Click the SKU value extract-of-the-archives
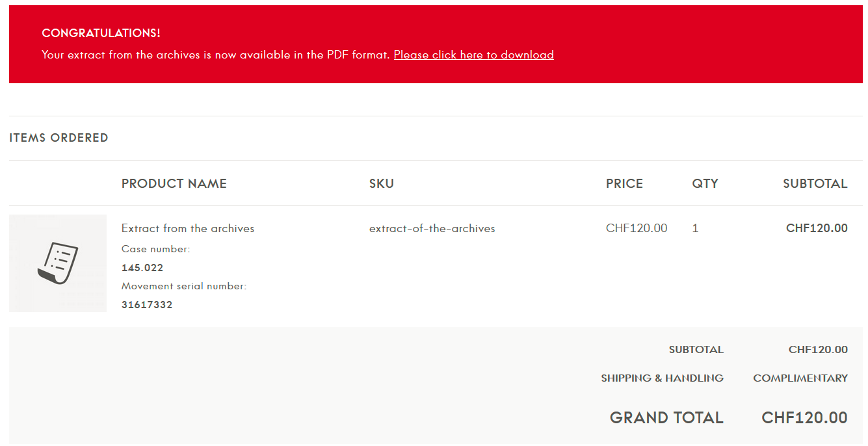Screen dimensions: 868x446 tap(432, 228)
